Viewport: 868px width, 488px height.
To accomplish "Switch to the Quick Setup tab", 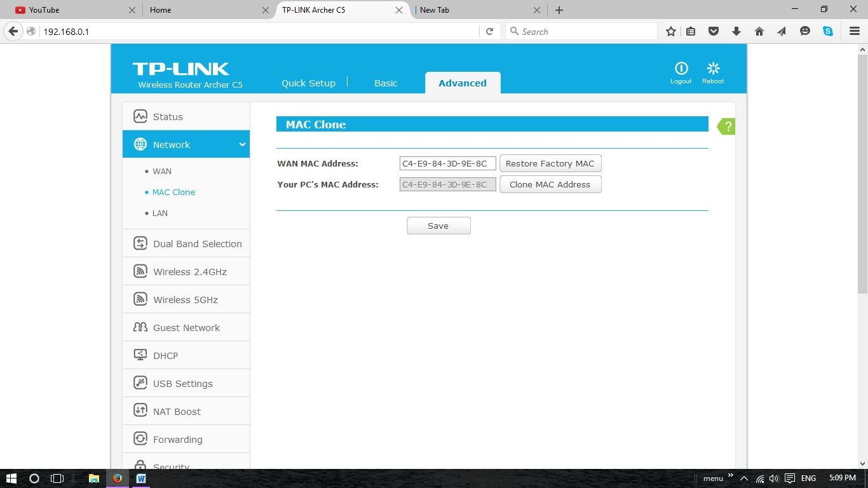I will click(x=308, y=83).
